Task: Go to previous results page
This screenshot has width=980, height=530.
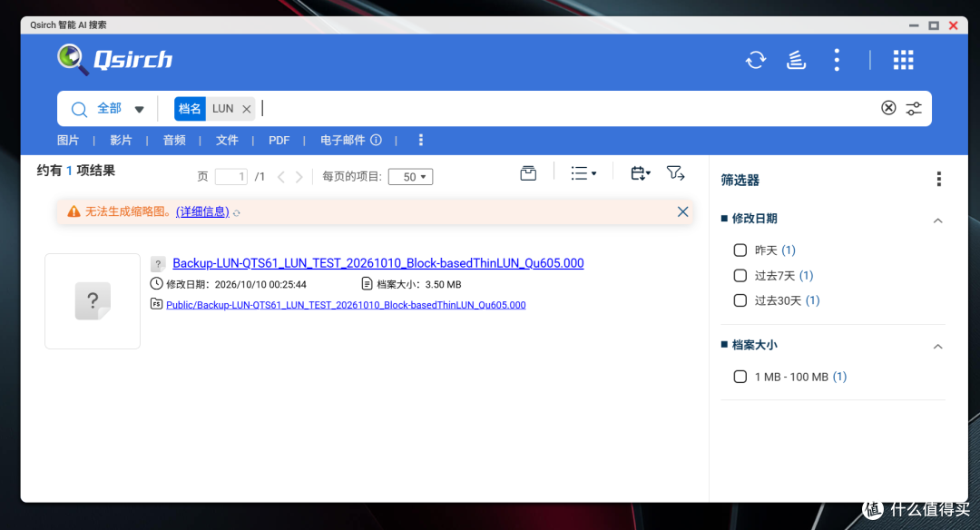Action: coord(281,177)
